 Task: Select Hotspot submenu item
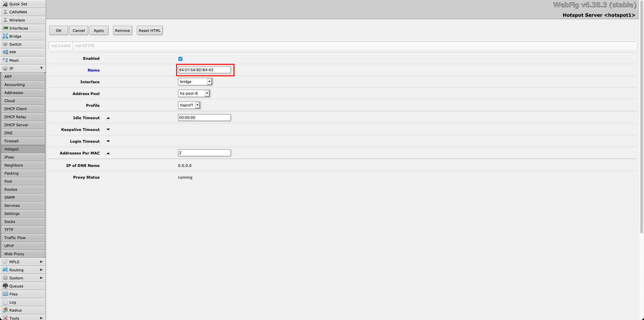coord(23,149)
